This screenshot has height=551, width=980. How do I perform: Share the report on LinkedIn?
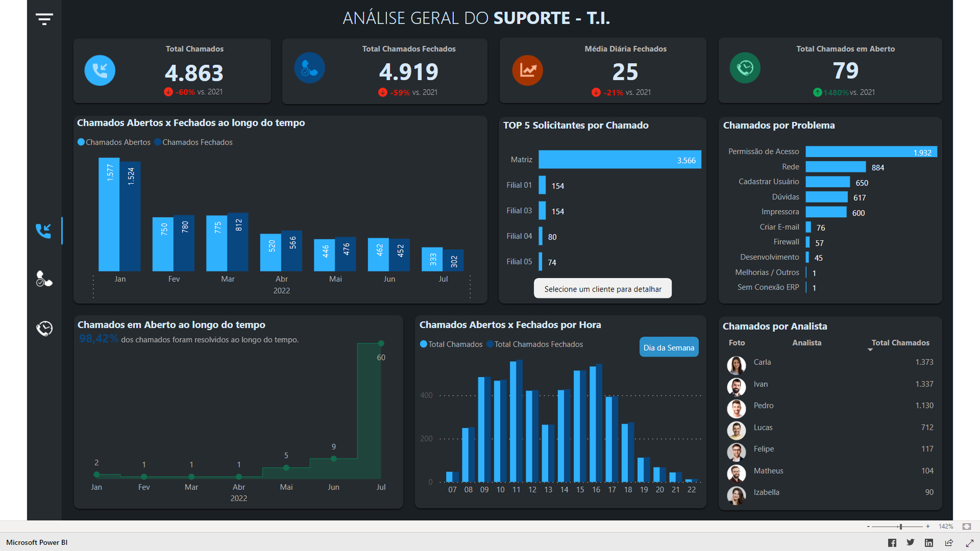(929, 543)
